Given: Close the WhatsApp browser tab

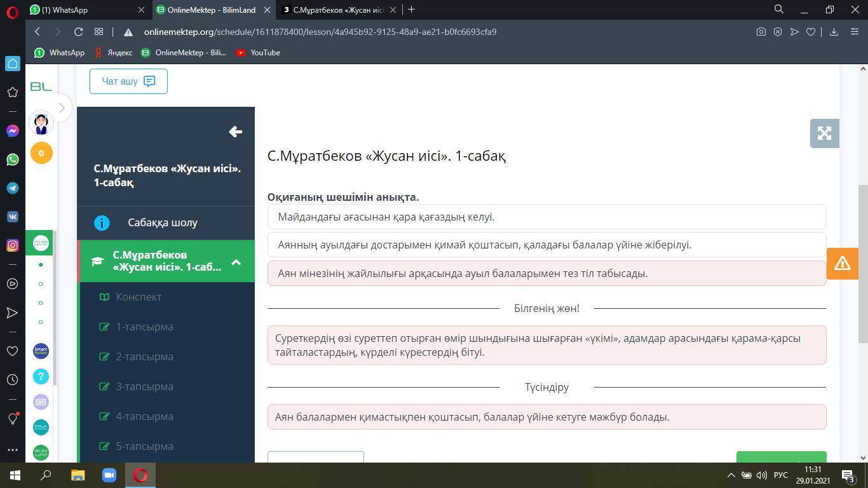Looking at the screenshot, I should [141, 10].
